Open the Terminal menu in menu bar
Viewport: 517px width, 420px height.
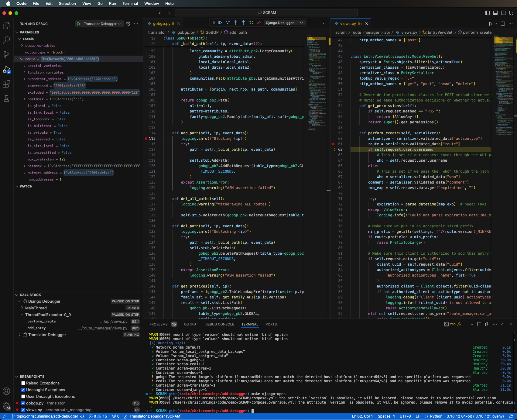point(130,4)
